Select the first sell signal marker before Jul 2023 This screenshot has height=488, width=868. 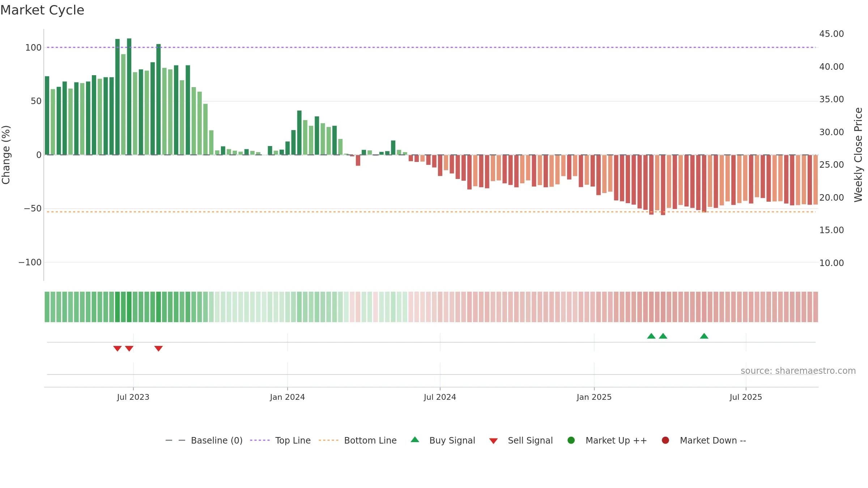[x=117, y=348]
